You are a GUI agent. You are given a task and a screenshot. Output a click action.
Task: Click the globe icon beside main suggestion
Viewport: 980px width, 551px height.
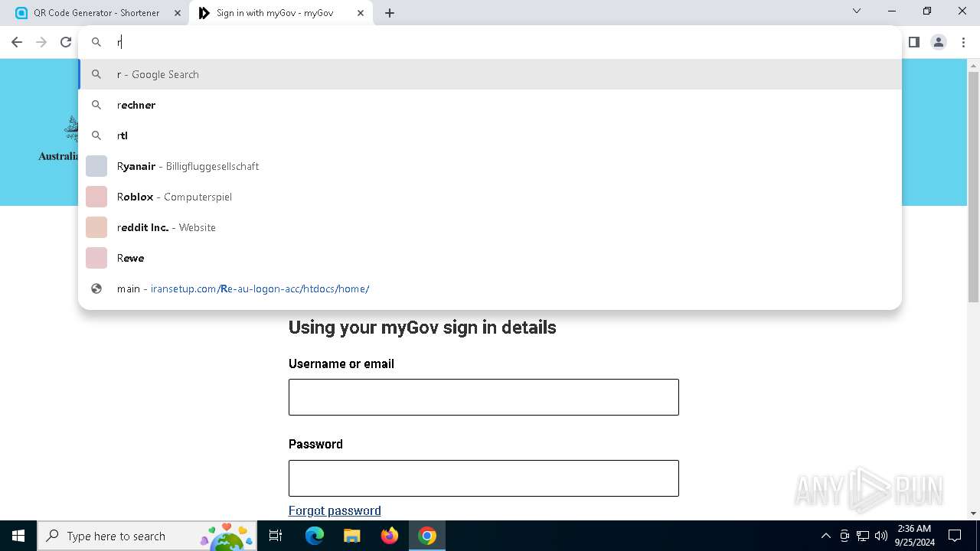pyautogui.click(x=96, y=289)
